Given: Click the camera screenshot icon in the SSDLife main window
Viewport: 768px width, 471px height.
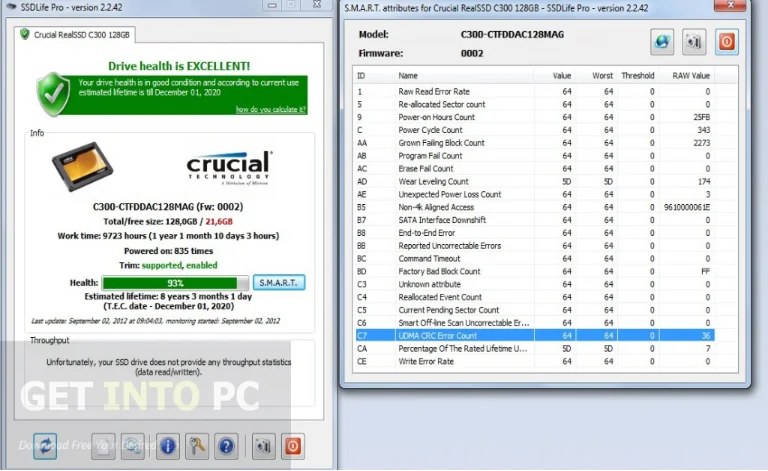Looking at the screenshot, I should [x=263, y=446].
